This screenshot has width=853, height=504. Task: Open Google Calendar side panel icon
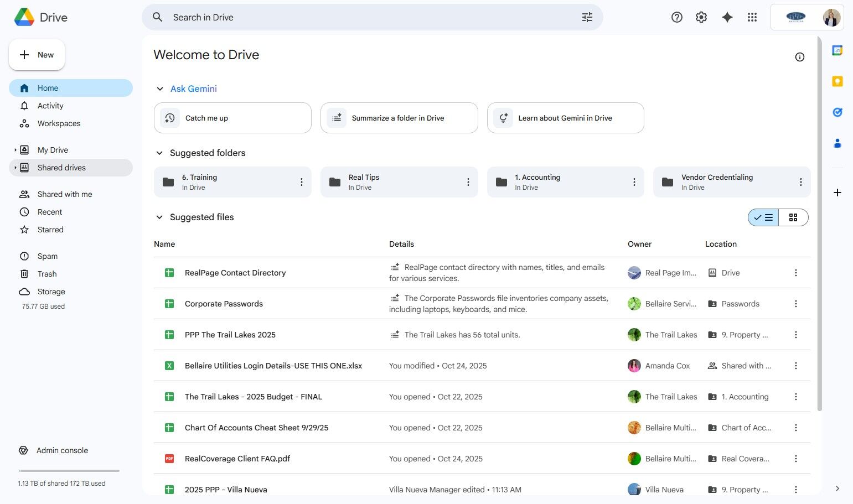pos(838,50)
